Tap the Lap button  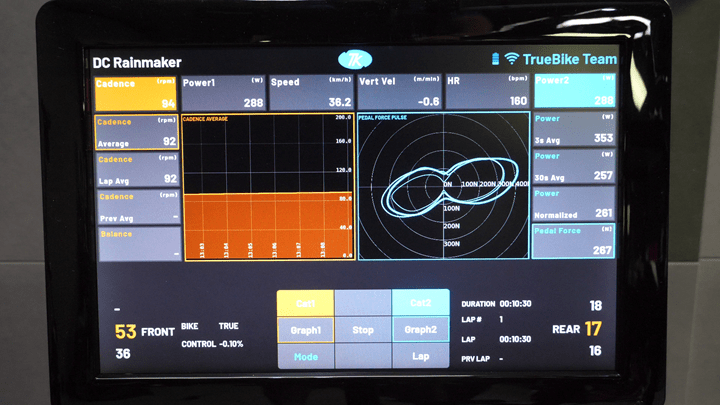(421, 356)
